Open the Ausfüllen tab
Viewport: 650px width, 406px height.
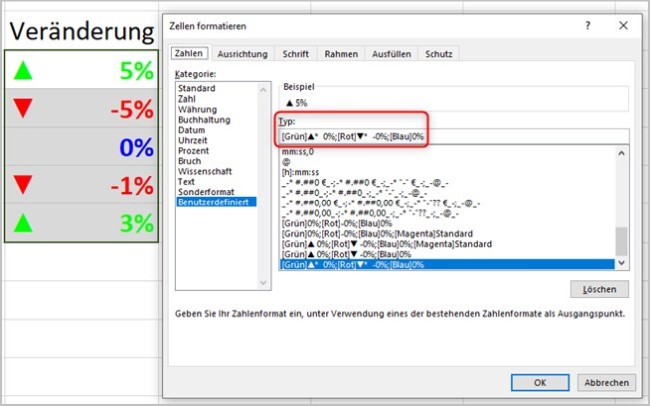tap(391, 54)
